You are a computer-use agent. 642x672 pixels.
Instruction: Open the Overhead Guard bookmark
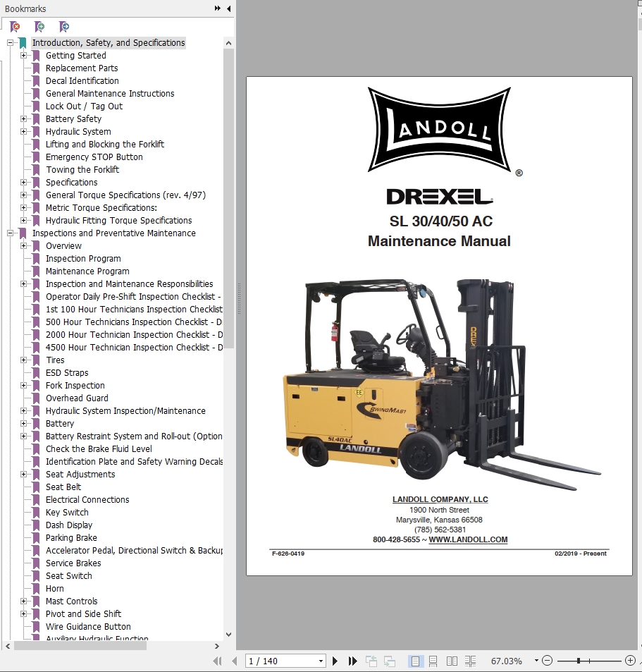[x=77, y=398]
